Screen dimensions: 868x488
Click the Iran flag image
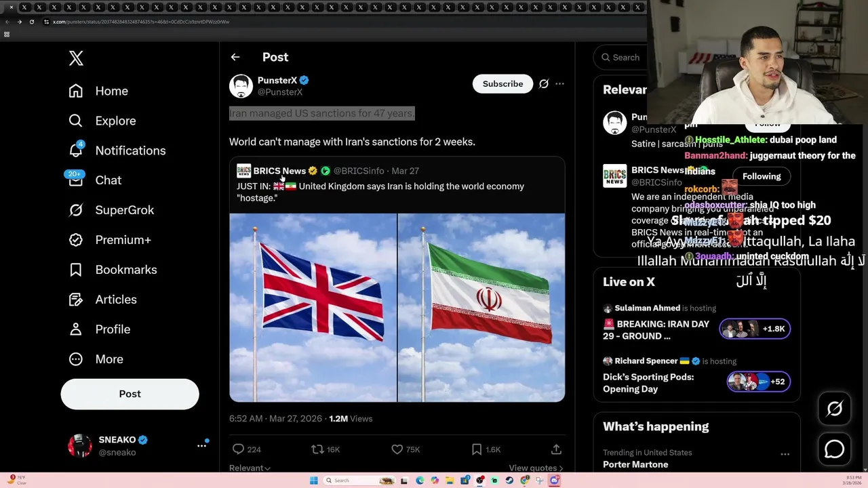point(481,308)
